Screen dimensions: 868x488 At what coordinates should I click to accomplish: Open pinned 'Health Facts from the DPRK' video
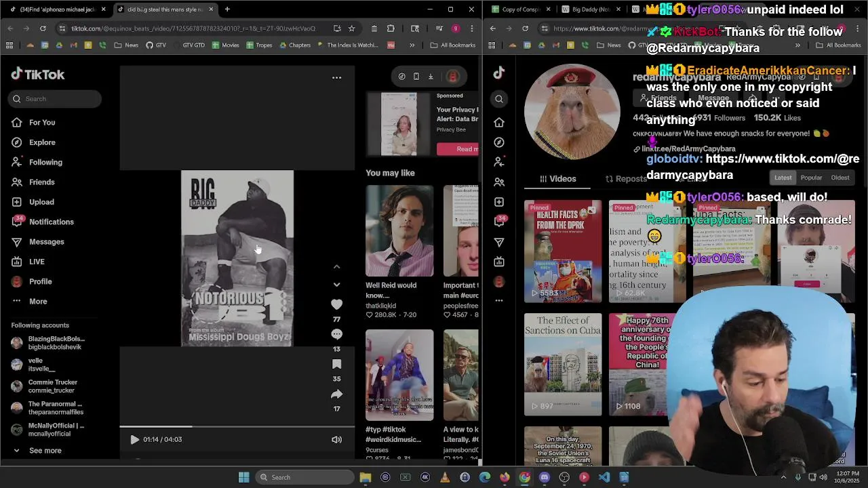coord(563,251)
